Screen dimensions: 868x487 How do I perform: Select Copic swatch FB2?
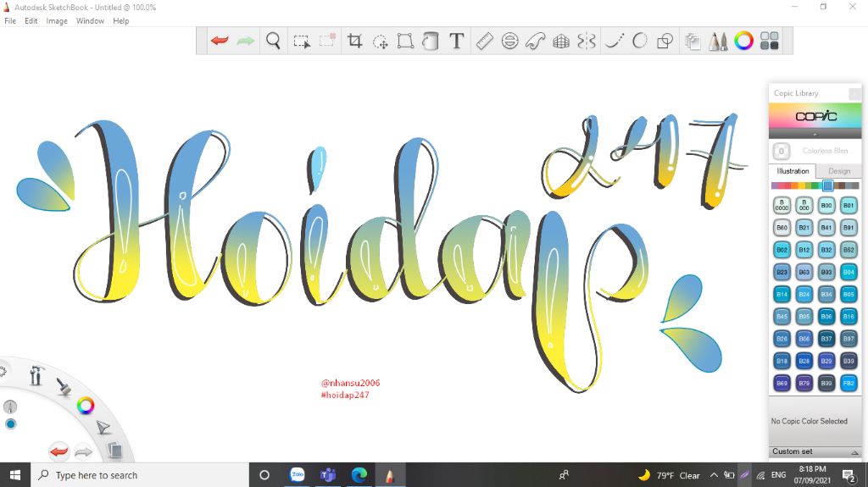[848, 383]
